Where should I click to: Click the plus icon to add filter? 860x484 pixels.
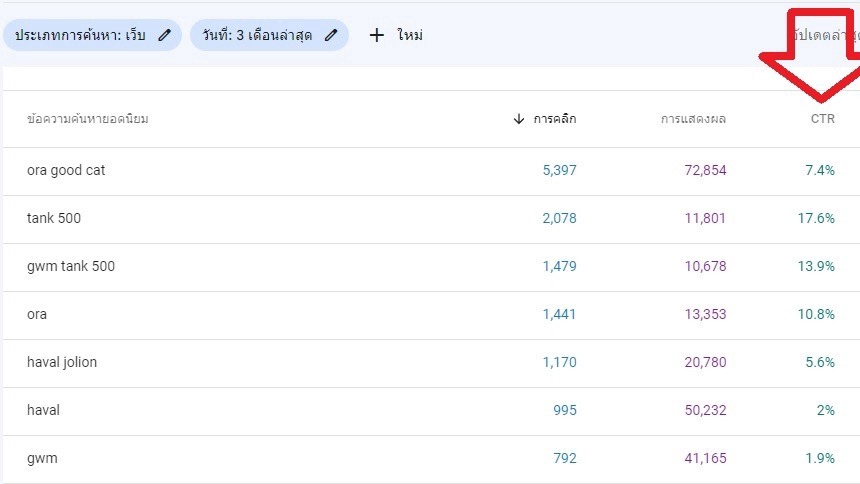pyautogui.click(x=377, y=35)
